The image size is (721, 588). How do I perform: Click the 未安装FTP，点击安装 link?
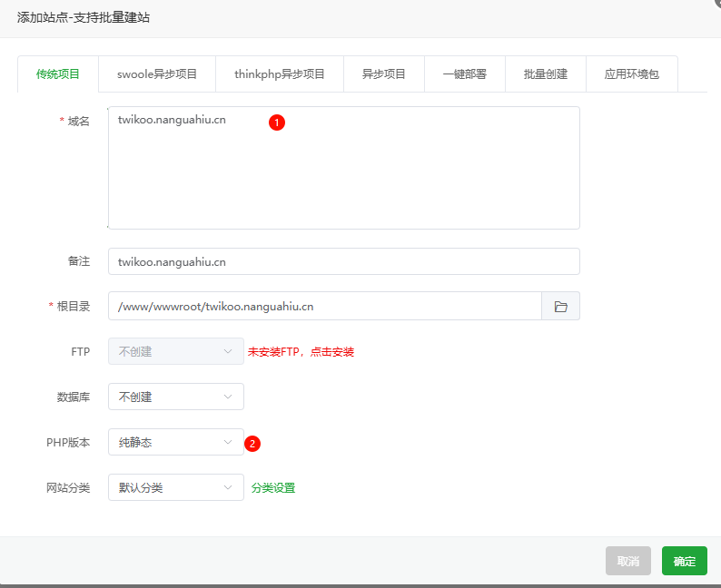301,352
